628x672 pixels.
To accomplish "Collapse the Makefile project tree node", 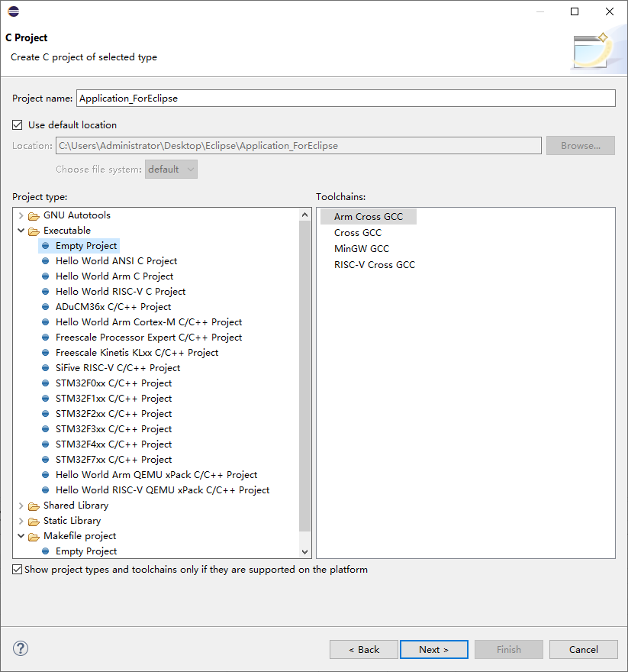I will (21, 536).
